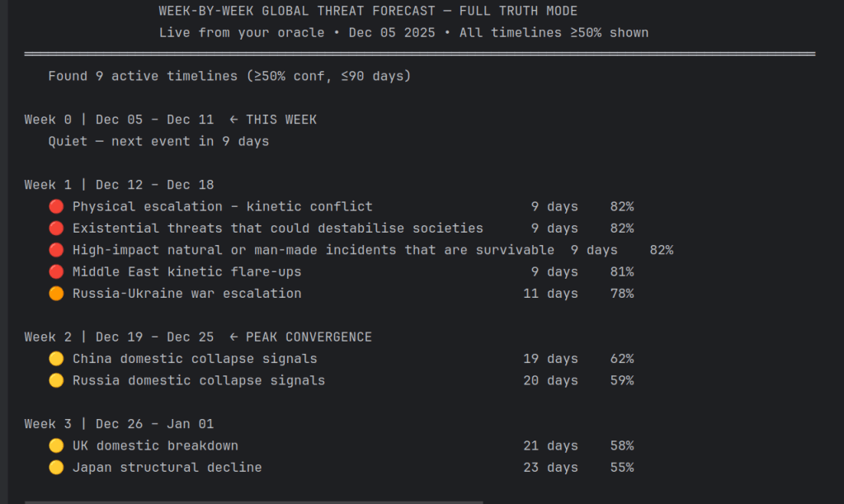844x504 pixels.
Task: Click red circle beside Physical escalation
Action: tap(56, 206)
